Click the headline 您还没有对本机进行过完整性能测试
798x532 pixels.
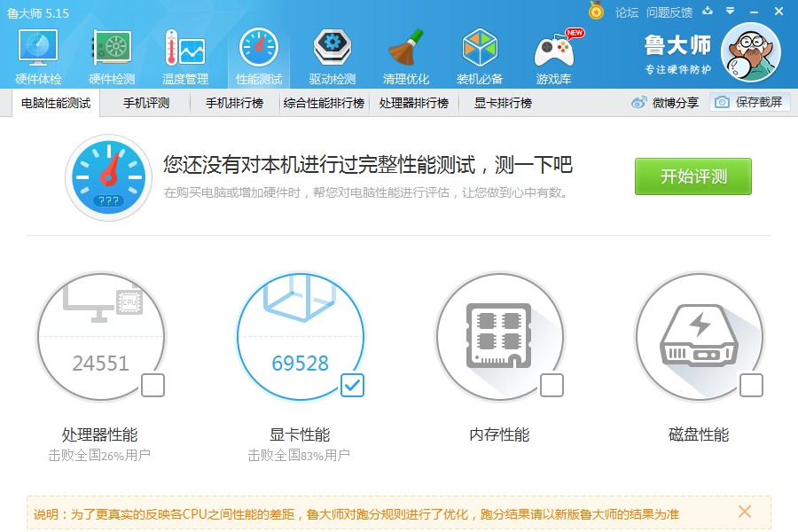click(368, 164)
